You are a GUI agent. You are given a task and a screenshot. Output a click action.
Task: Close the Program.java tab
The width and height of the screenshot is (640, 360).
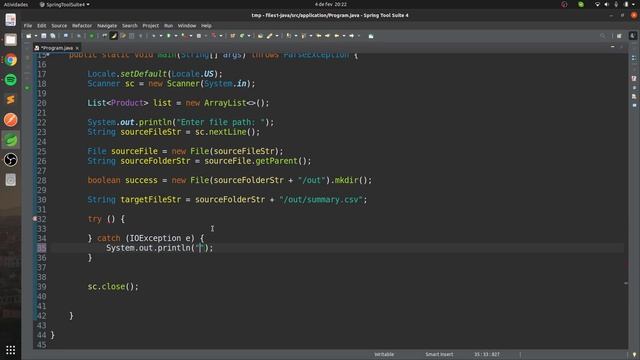(77, 48)
